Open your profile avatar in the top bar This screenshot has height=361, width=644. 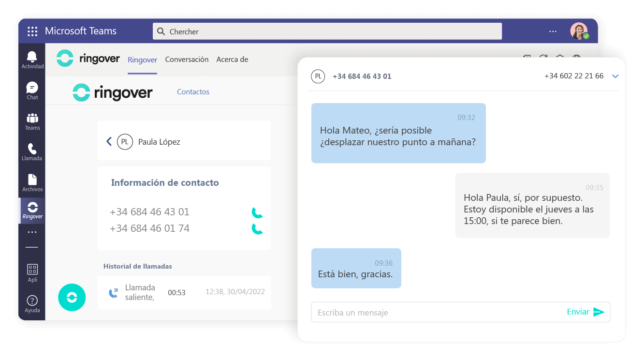pyautogui.click(x=579, y=30)
